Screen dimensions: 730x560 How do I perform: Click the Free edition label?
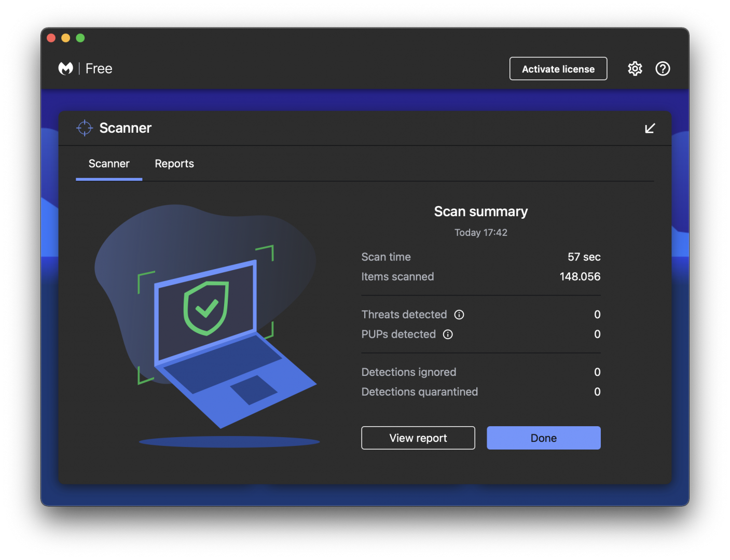(99, 68)
